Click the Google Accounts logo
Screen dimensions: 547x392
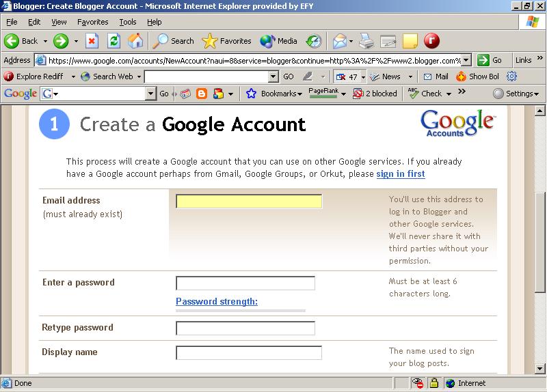457,123
